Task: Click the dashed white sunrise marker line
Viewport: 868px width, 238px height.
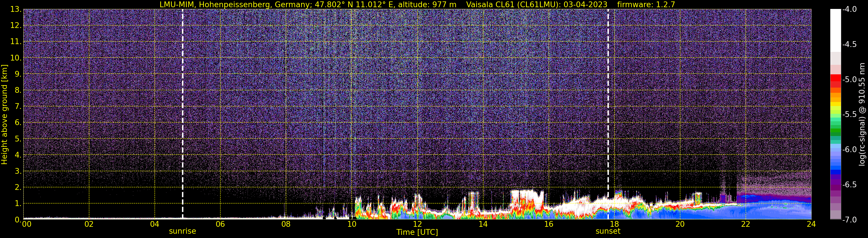Action: (x=182, y=114)
